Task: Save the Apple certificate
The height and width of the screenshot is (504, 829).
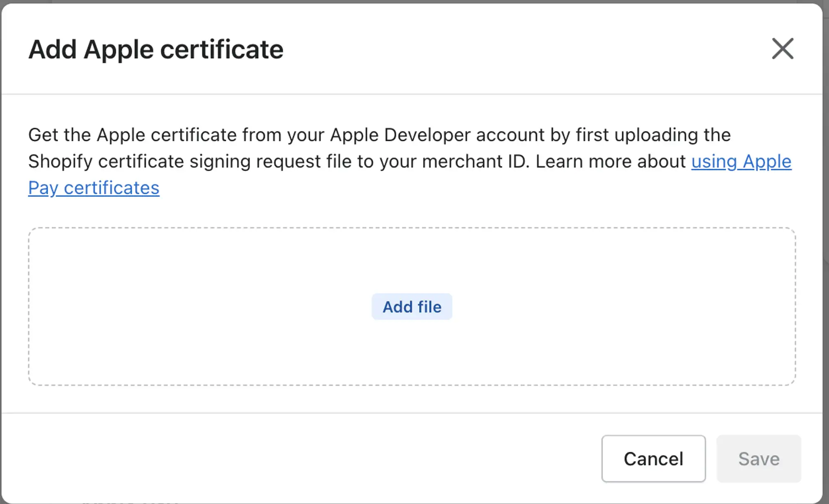Action: click(x=759, y=458)
